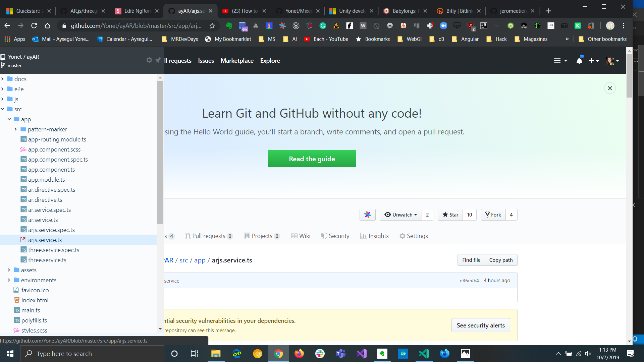Open Visual Studio Code from taskbar
The height and width of the screenshot is (362, 644).
[424, 354]
